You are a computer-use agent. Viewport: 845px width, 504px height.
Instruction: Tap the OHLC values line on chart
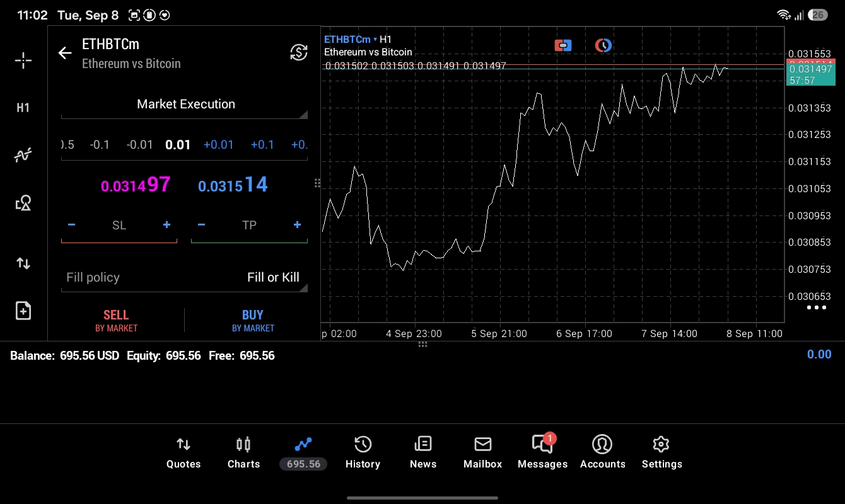[x=415, y=66]
